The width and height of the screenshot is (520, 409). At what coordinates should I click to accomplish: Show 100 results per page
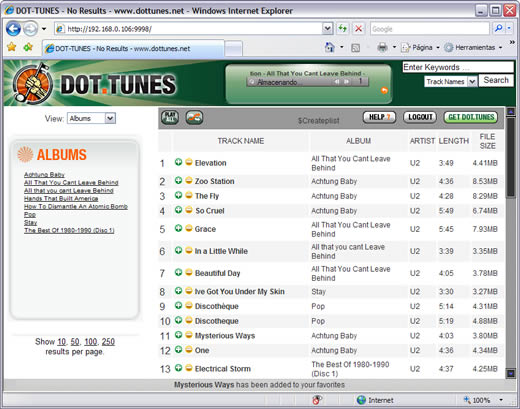[90, 342]
